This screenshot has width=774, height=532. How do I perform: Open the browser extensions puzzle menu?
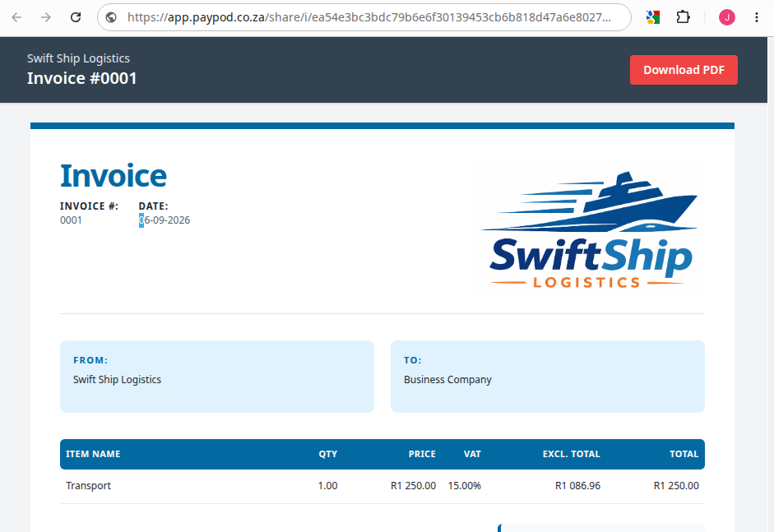coord(684,17)
